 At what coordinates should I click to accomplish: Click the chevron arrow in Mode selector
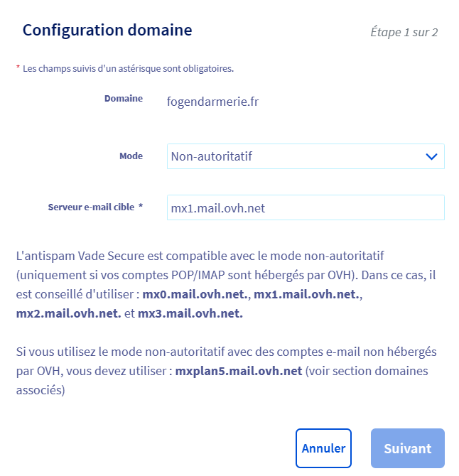coord(431,156)
